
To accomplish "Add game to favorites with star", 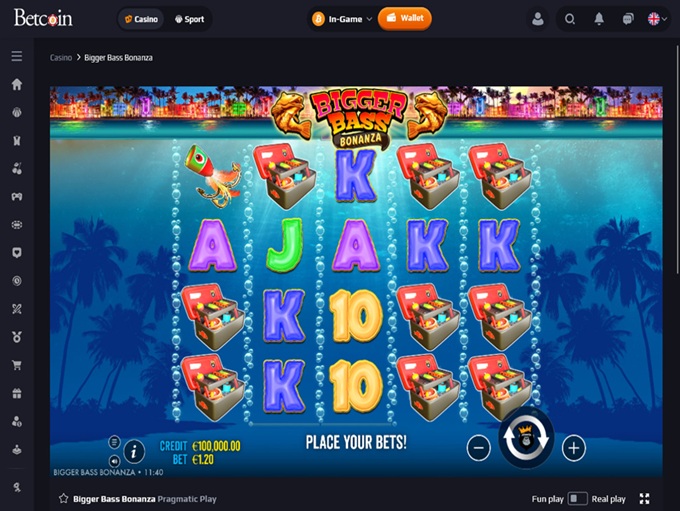I will (64, 498).
